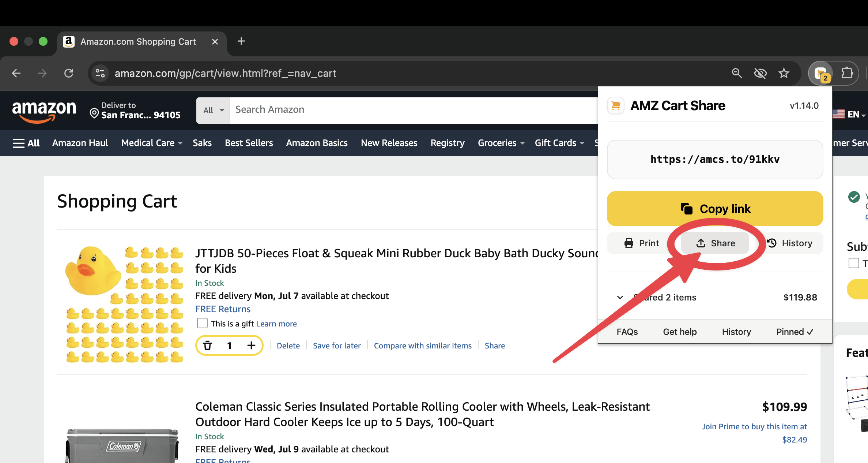Screen dimensions: 868x463
Task: Open the 'All' search category dropdown
Action: 212,110
